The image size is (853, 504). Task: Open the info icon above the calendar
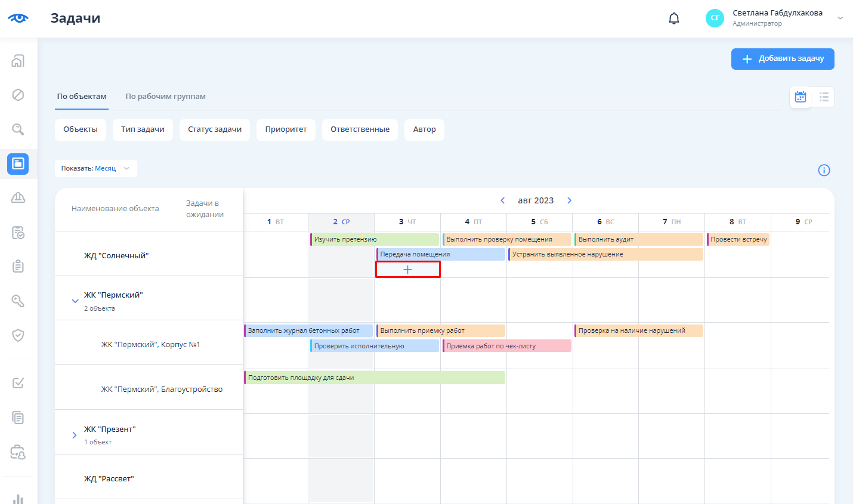(x=824, y=171)
